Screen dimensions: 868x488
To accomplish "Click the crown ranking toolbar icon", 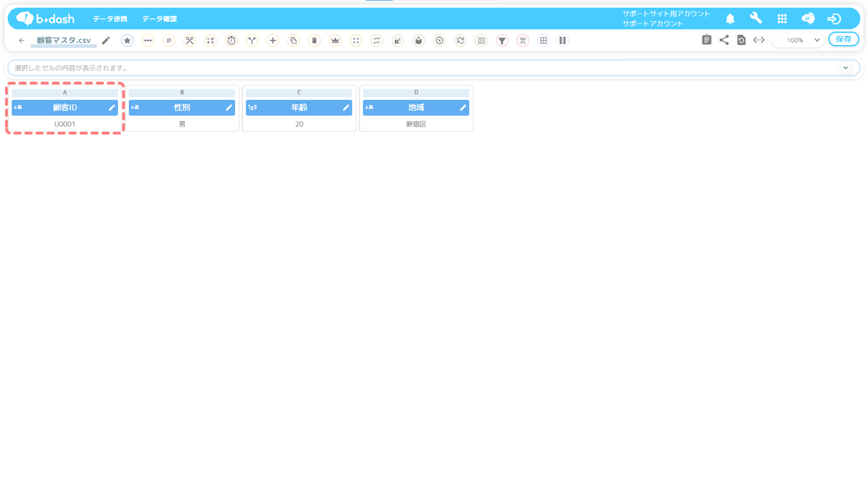I will [x=335, y=40].
